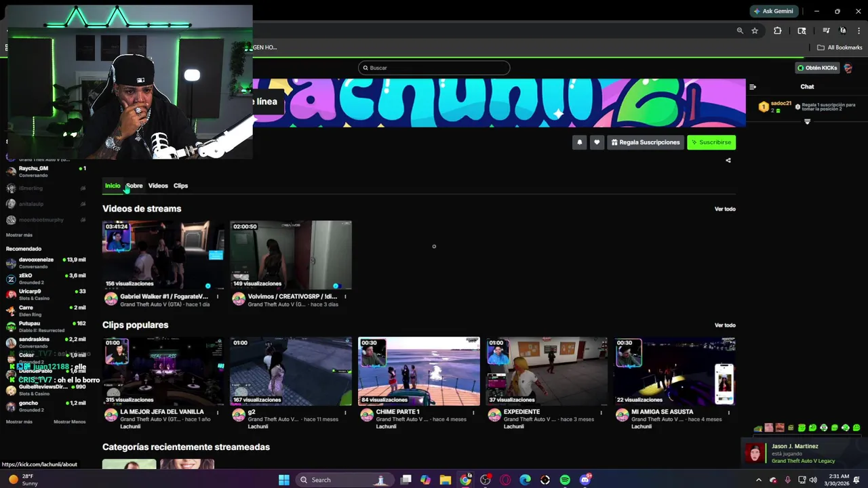The image size is (868, 488).
Task: Open options for CHIME PARTE 1 clip
Action: 473,412
